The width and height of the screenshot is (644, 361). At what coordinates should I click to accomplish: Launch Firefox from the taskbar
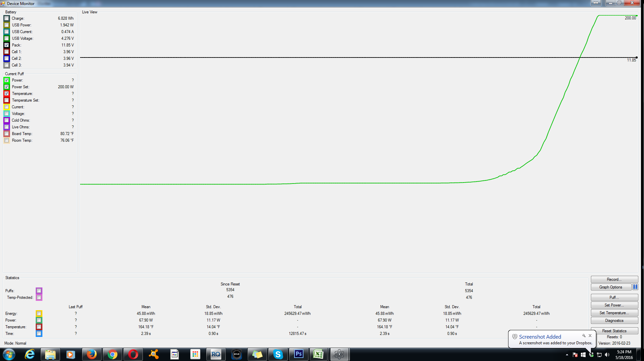[91, 354]
